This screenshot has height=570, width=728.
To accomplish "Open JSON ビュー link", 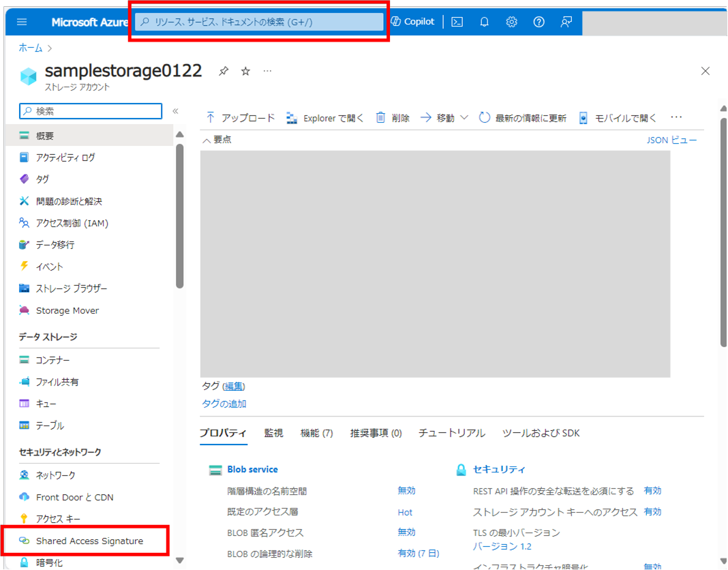I will click(x=671, y=140).
